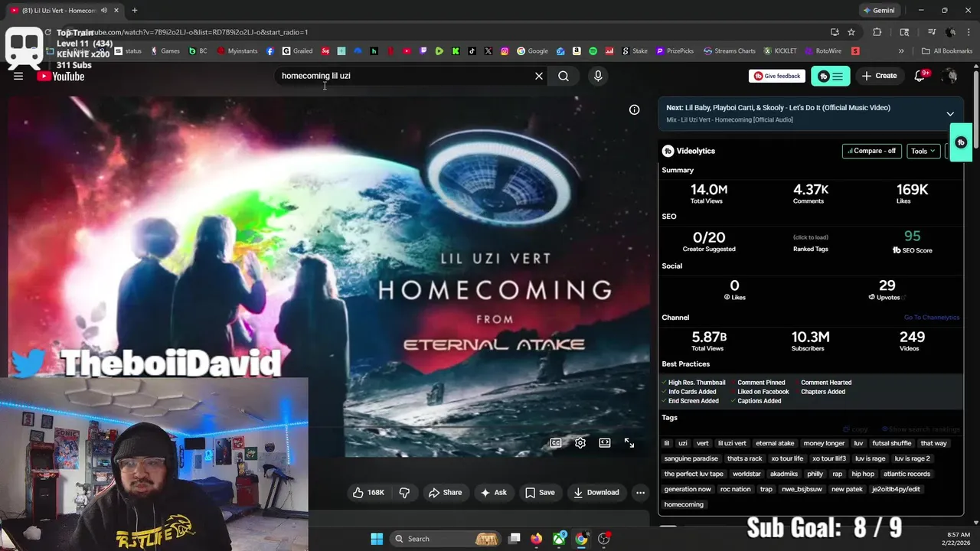Open Go To Channelytics link
The image size is (980, 551).
click(931, 318)
